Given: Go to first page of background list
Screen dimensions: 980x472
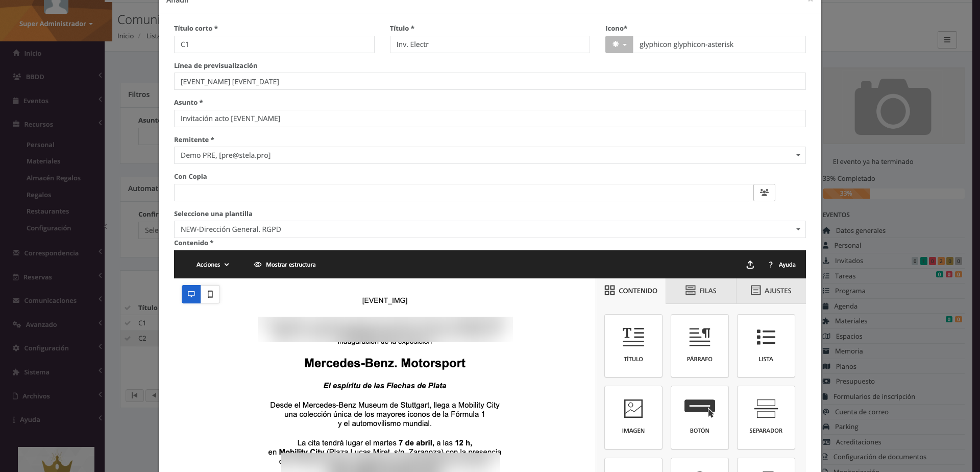Looking at the screenshot, I should coord(134,395).
